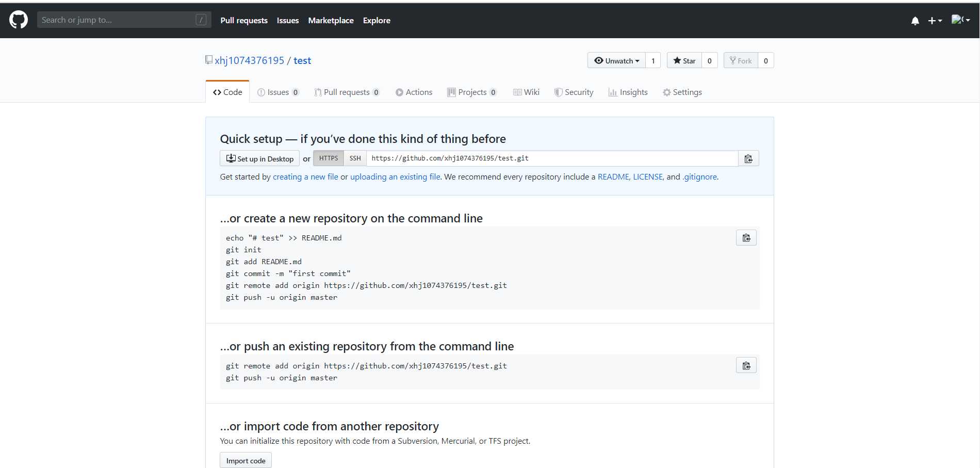Screen dimensions: 980x468
Task: Open the Insights tab
Action: pyautogui.click(x=628, y=92)
